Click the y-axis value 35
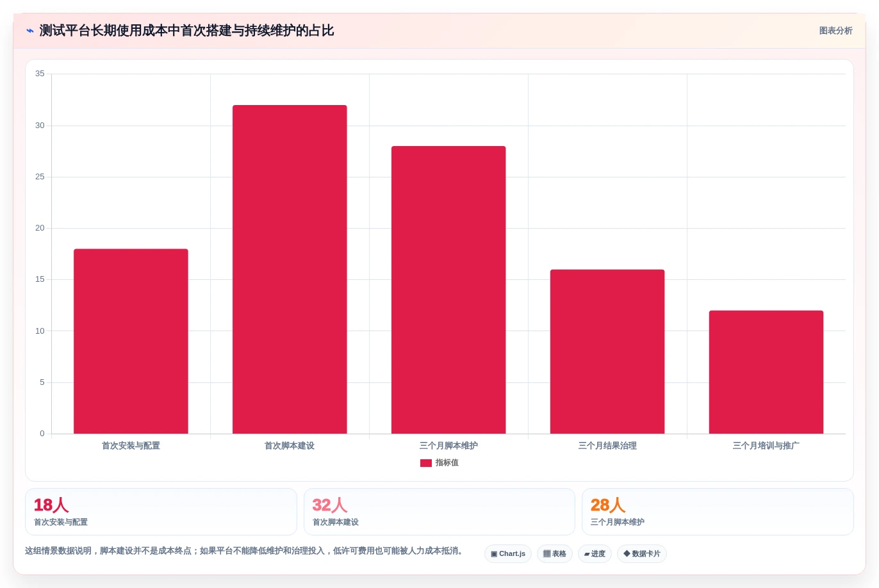The height and width of the screenshot is (588, 879). pyautogui.click(x=40, y=74)
